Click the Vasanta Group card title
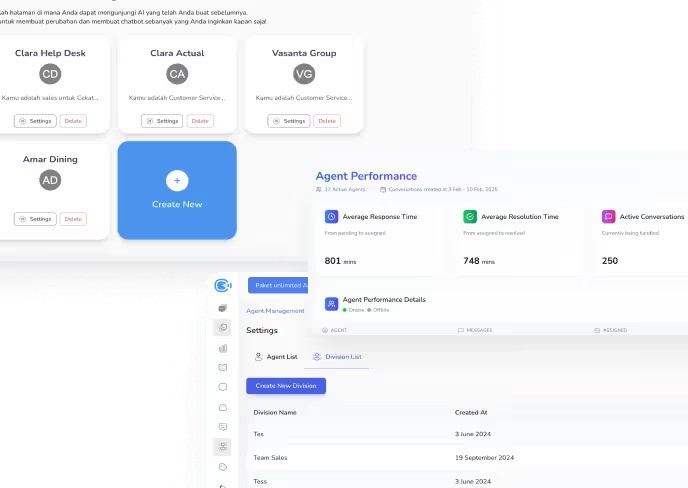The height and width of the screenshot is (488, 688). click(x=304, y=53)
